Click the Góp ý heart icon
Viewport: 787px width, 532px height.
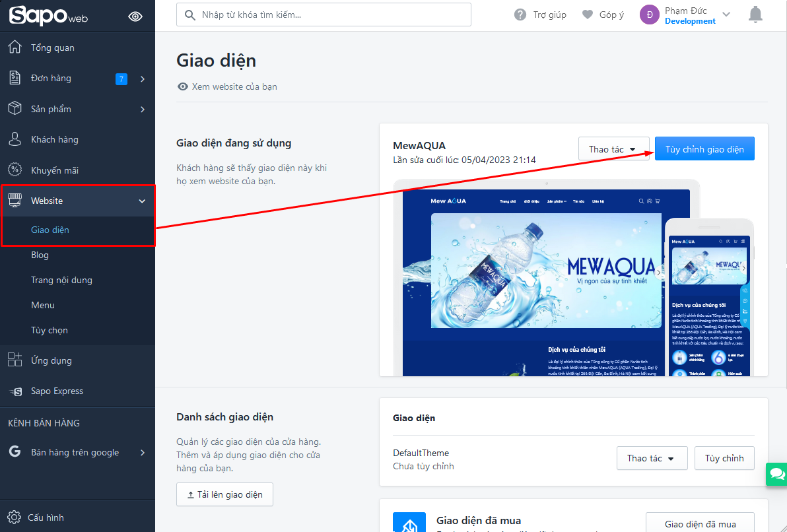coord(587,15)
